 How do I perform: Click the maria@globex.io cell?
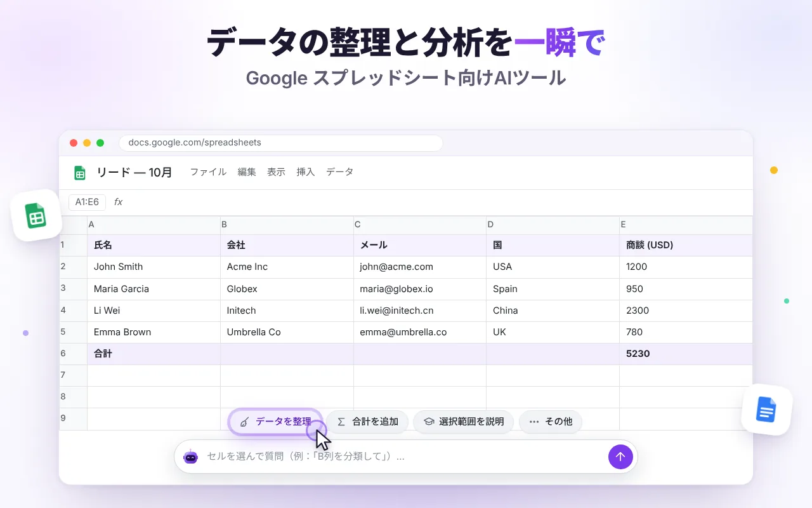(x=420, y=289)
